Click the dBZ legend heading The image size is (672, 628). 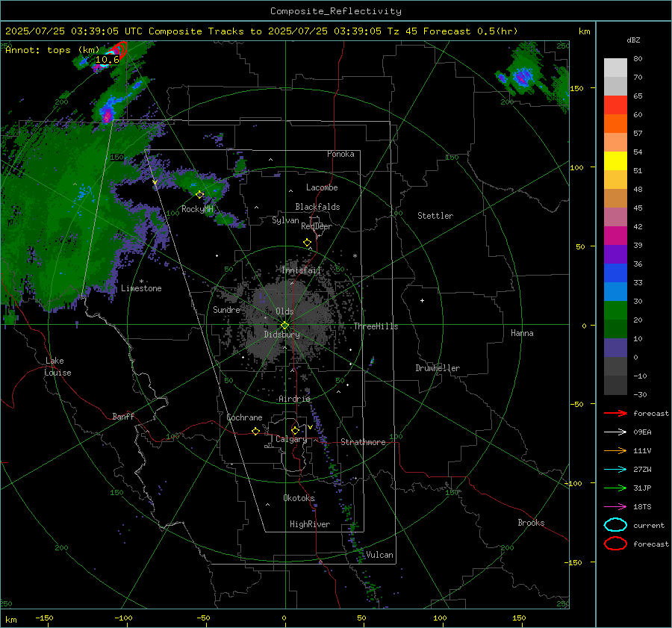pos(633,40)
